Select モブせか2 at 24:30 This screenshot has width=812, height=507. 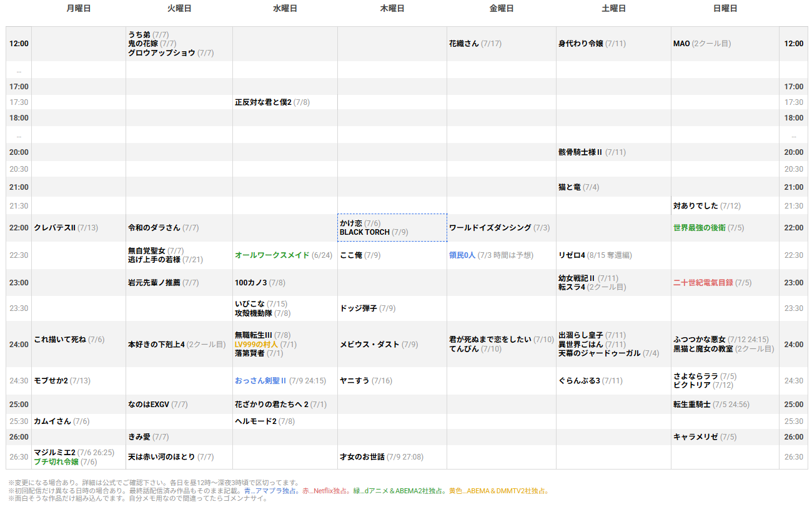pyautogui.click(x=51, y=381)
